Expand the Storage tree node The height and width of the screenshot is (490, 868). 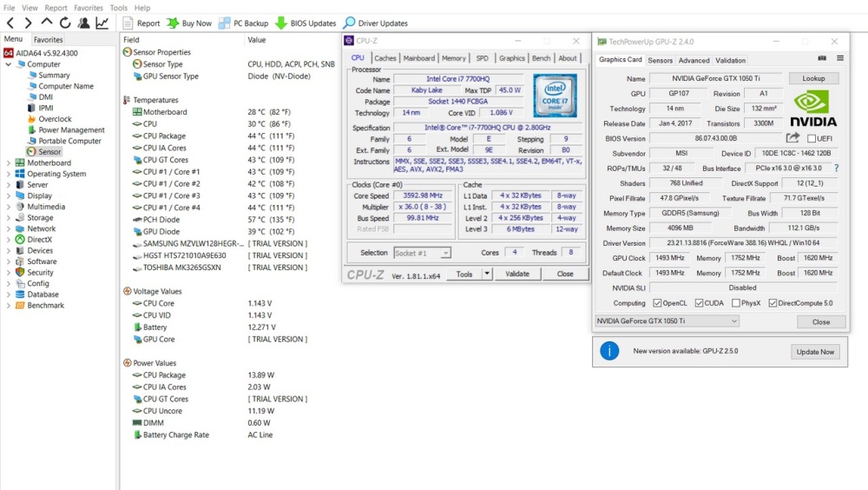click(9, 218)
